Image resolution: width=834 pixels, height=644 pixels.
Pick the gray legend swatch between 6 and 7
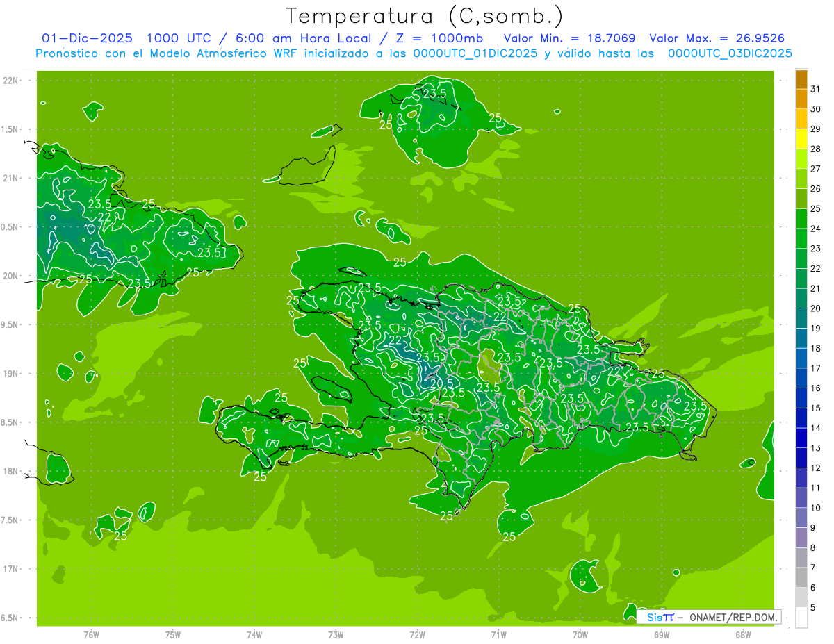[801, 577]
